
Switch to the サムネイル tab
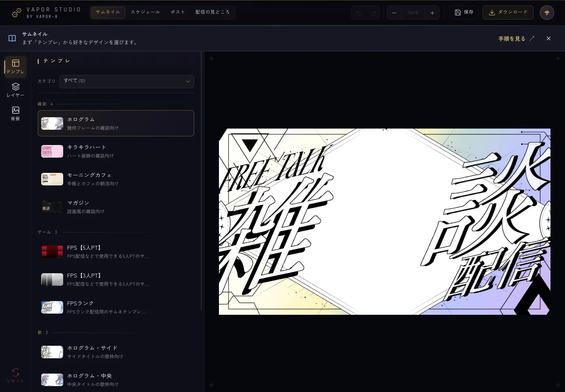[108, 12]
